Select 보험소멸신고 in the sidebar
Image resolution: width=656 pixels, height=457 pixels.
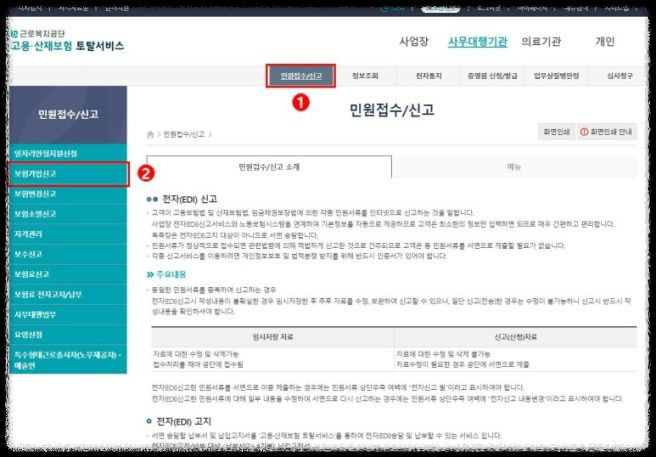point(68,214)
